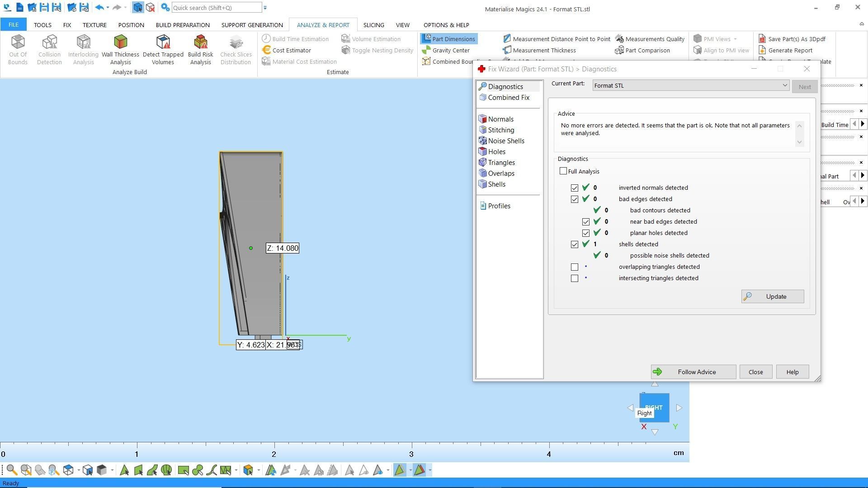Open the SLICING ribbon tab

(x=373, y=25)
